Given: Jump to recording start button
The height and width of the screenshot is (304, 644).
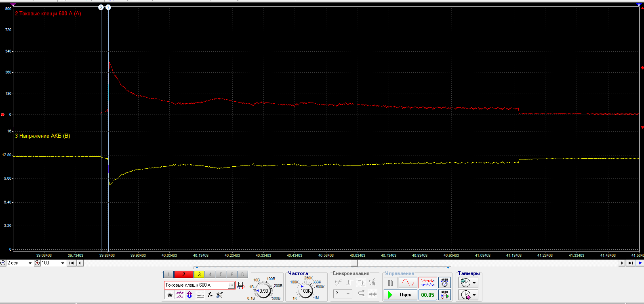Looking at the screenshot, I should click(72, 263).
